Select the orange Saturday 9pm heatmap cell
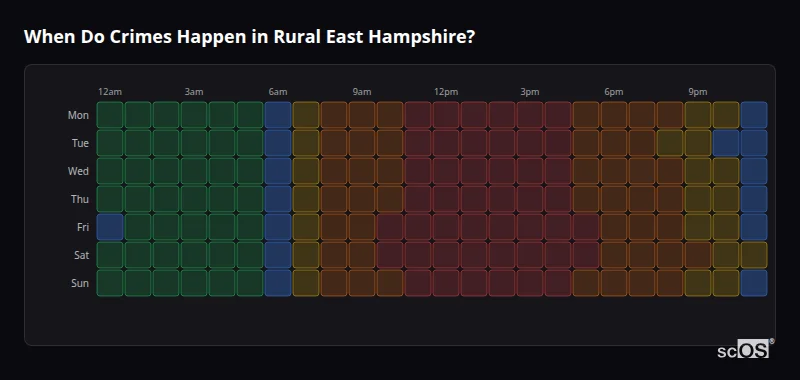 pyautogui.click(x=697, y=255)
